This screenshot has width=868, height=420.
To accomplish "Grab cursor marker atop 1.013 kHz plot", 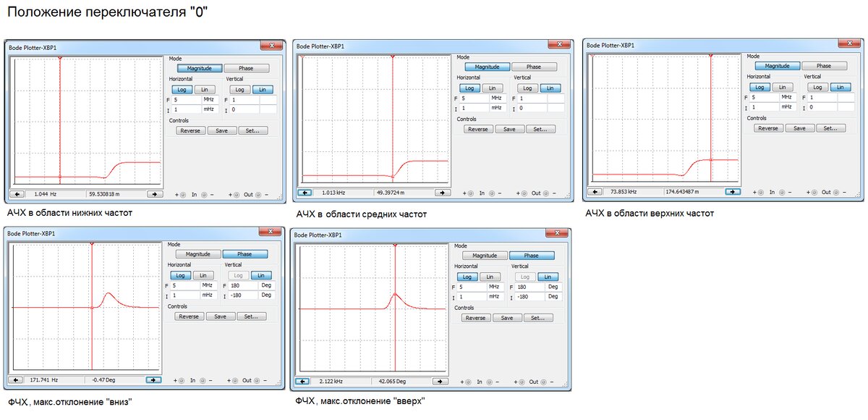I will tap(392, 56).
